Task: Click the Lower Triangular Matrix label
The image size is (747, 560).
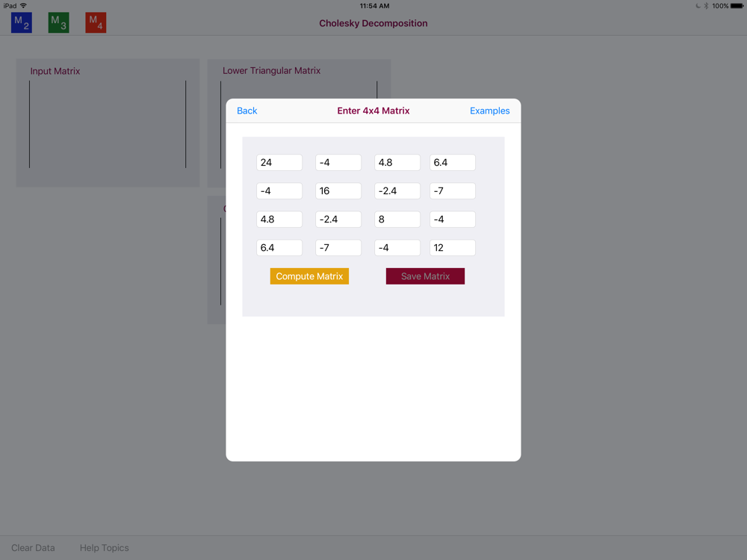Action: pos(272,70)
